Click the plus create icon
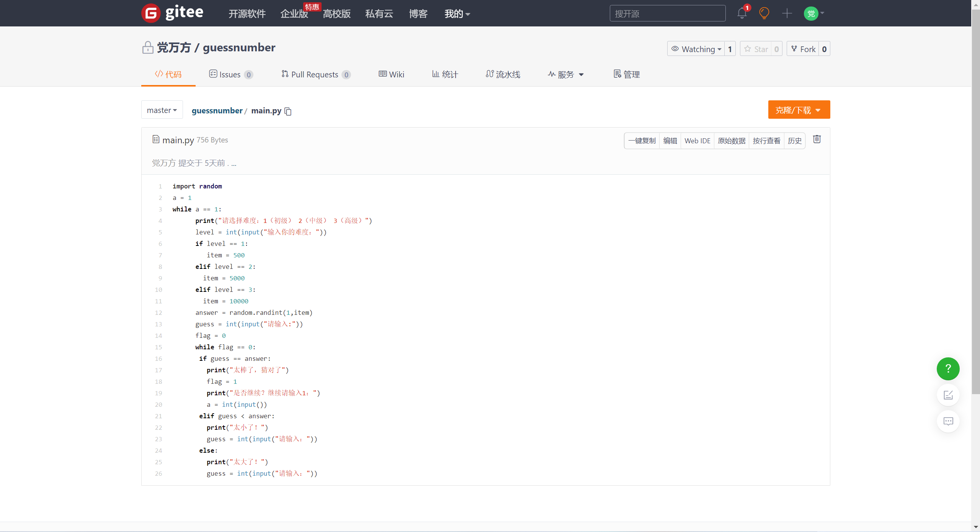 787,13
